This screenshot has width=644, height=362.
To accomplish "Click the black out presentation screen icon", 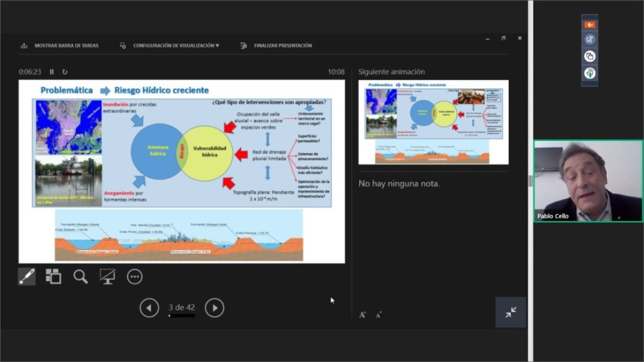I will coord(108,276).
